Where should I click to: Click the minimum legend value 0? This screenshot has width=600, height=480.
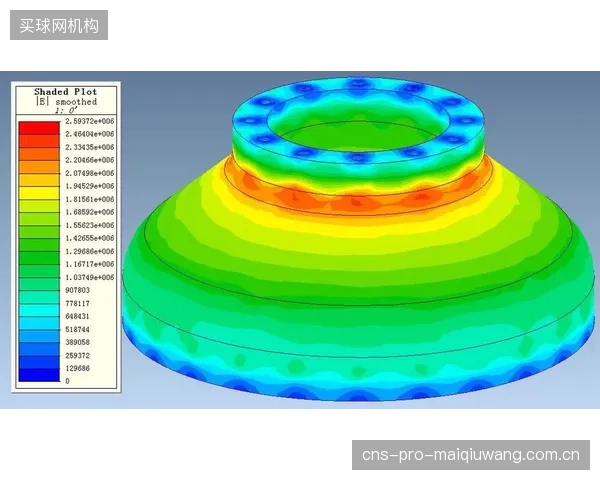coord(68,381)
